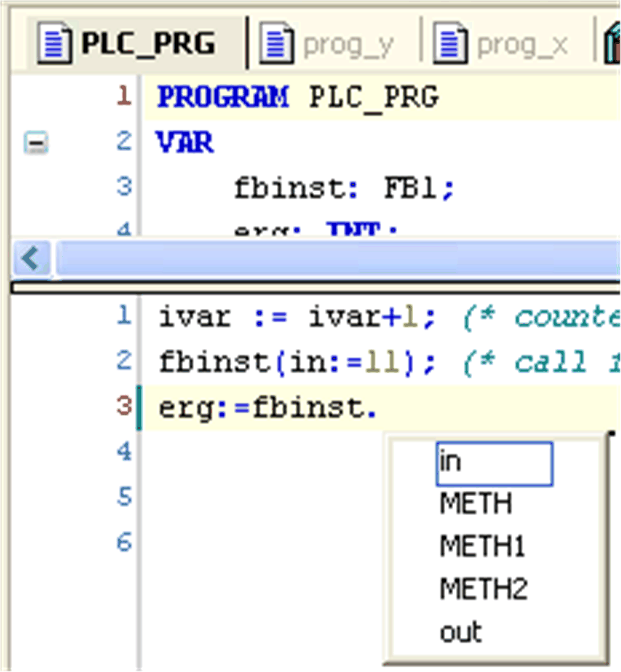Select "out" from the member list
Image resolution: width=621 pixels, height=672 pixels.
pyautogui.click(x=459, y=630)
